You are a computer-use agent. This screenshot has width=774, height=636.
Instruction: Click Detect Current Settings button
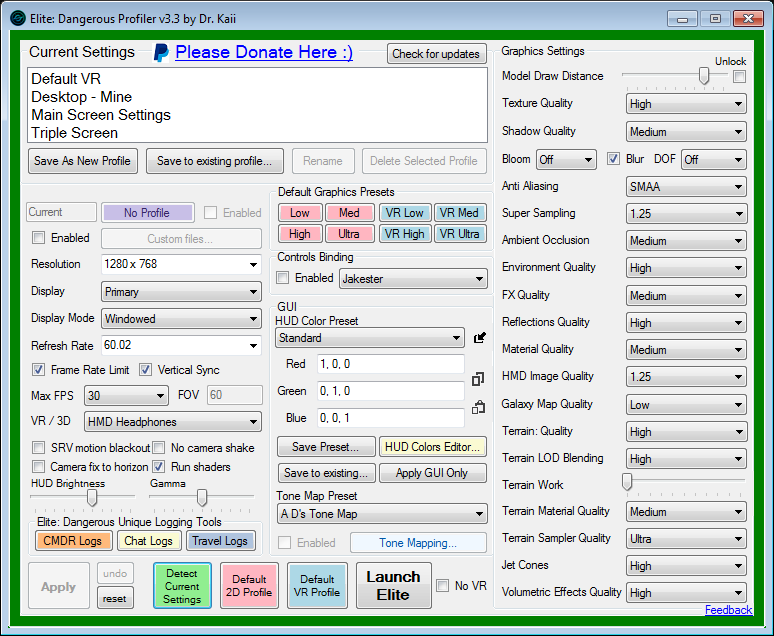tap(182, 586)
